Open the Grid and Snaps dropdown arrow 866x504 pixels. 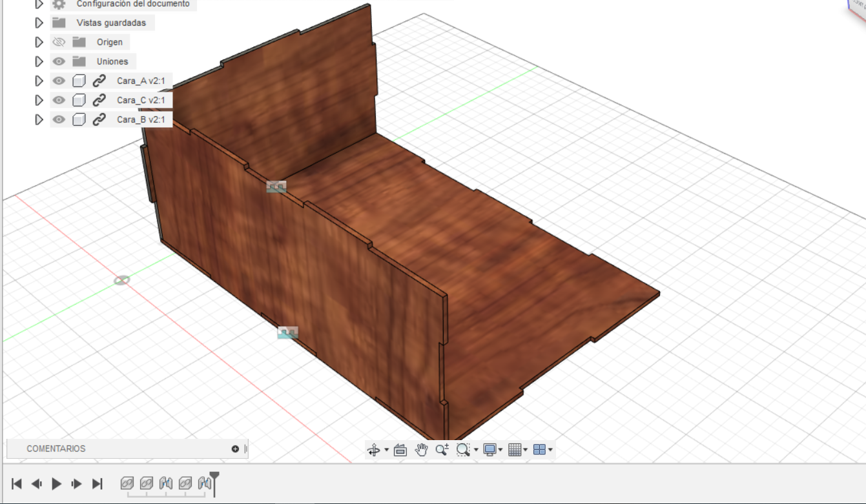tap(526, 450)
